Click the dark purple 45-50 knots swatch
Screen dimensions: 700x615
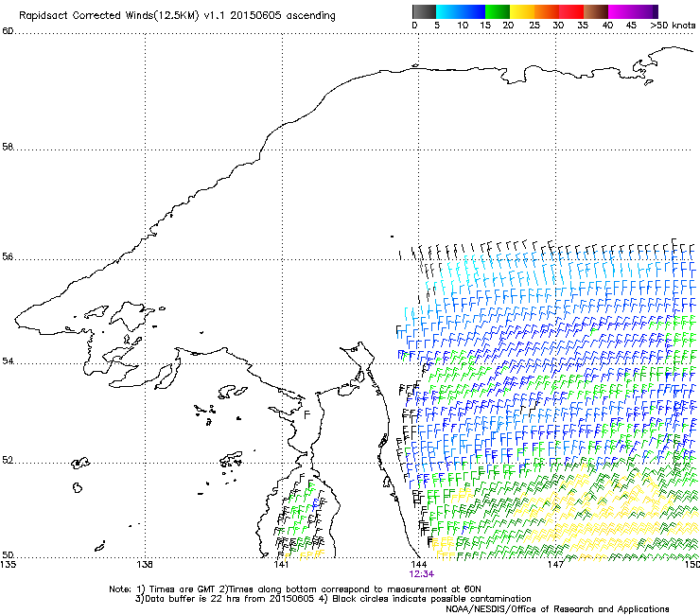pyautogui.click(x=645, y=11)
